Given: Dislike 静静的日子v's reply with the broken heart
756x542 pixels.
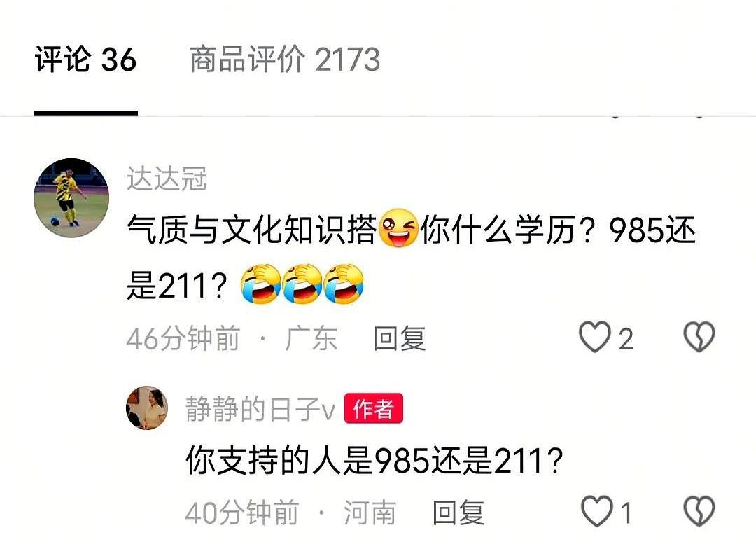Looking at the screenshot, I should [699, 510].
